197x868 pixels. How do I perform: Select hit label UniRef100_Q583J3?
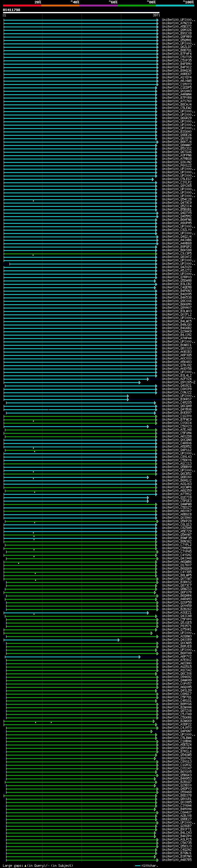[x=177, y=846]
